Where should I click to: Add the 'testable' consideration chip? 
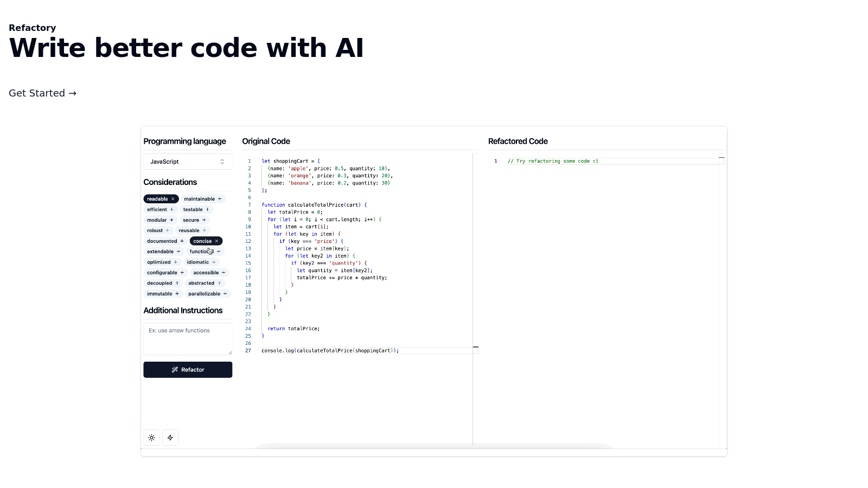click(196, 209)
